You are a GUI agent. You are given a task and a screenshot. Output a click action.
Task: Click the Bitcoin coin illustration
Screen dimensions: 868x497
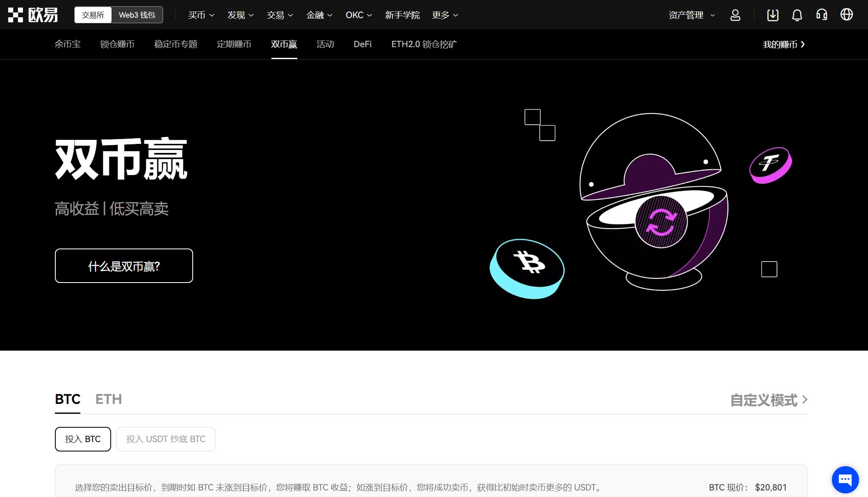(x=527, y=269)
